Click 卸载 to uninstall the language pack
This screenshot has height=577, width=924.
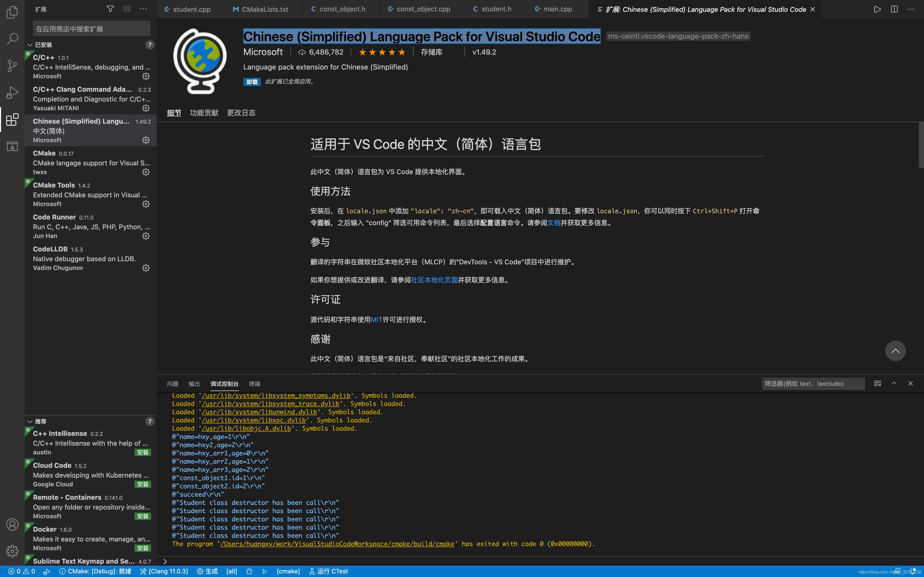click(x=252, y=82)
